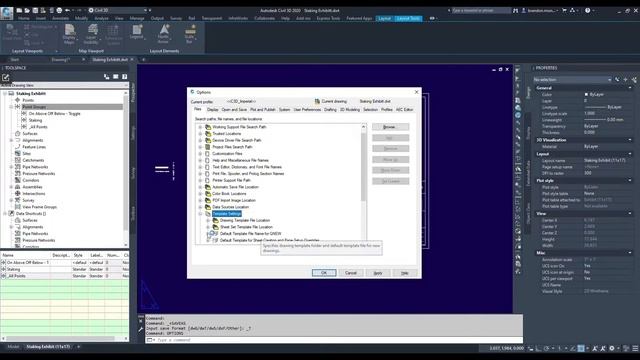Click Cancel in the Options dialog
Viewport: 640px width, 360px height.
(x=351, y=273)
